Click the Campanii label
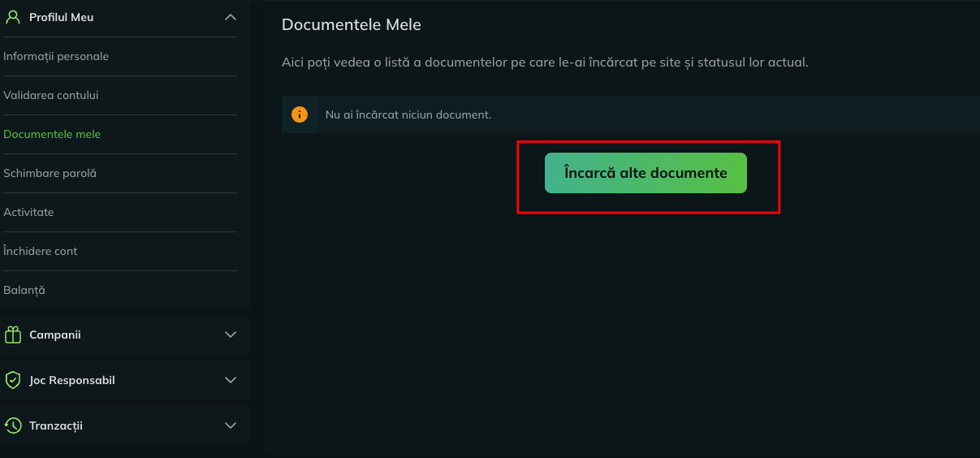980x458 pixels. (55, 335)
